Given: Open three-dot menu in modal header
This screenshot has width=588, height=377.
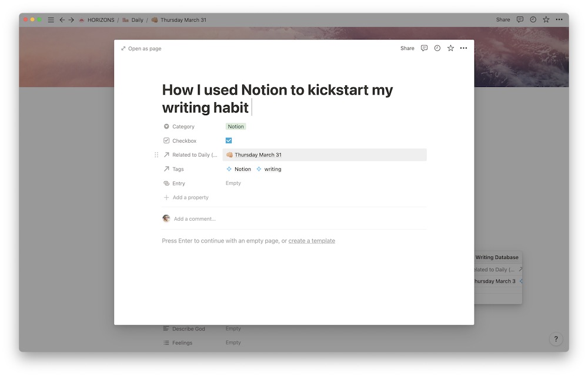Looking at the screenshot, I should 463,48.
